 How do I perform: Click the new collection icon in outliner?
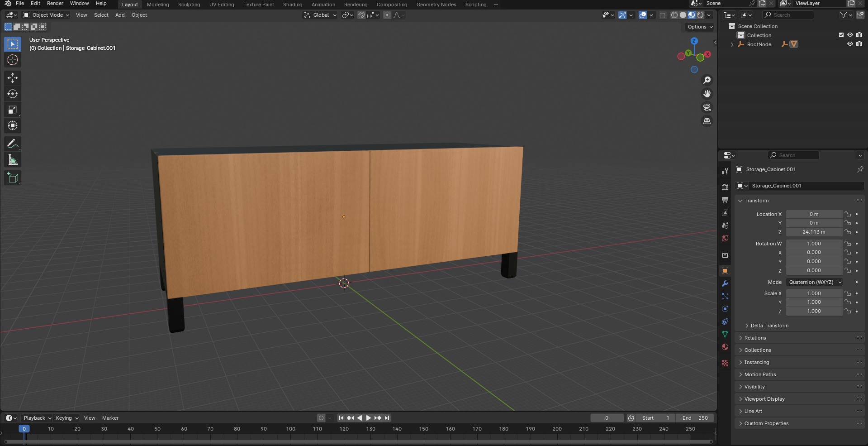click(860, 15)
